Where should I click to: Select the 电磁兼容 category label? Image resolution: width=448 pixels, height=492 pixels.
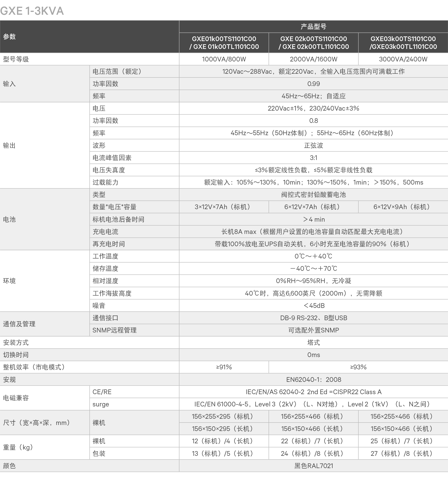tap(16, 398)
